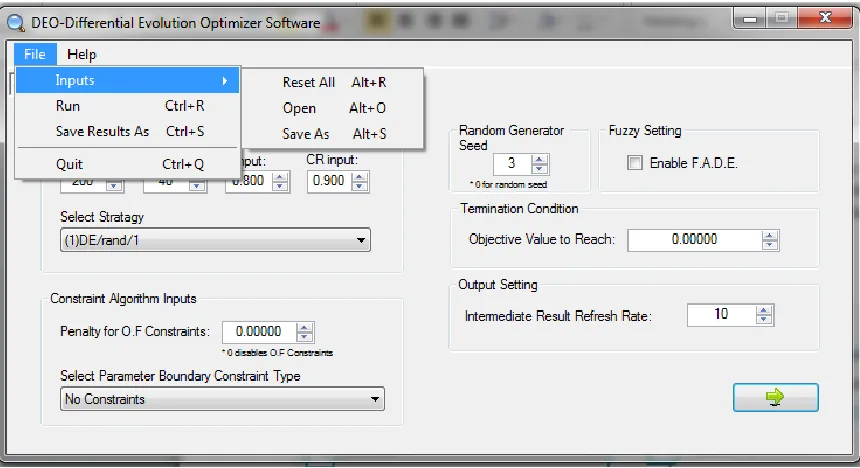Image resolution: width=860 pixels, height=468 pixels.
Task: Select Inputs submenu entry
Action: coord(127,81)
